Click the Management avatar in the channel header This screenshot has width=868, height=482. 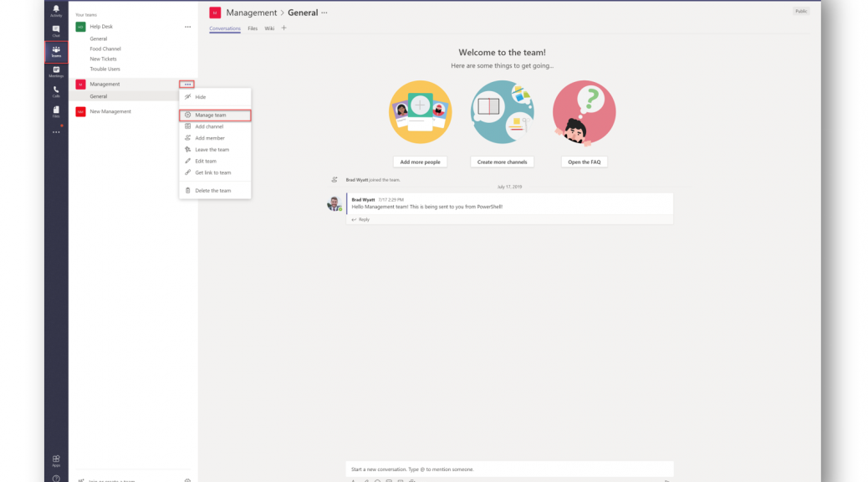(x=215, y=13)
